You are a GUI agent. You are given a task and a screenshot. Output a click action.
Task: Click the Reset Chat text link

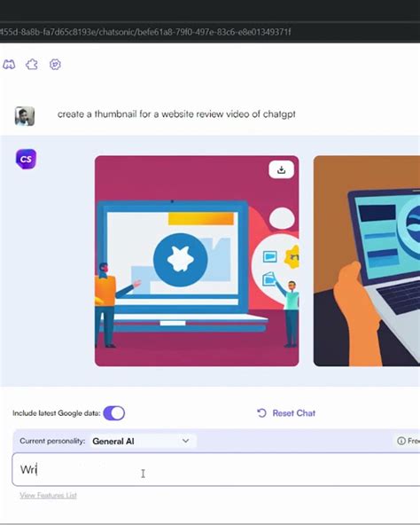[x=294, y=413]
